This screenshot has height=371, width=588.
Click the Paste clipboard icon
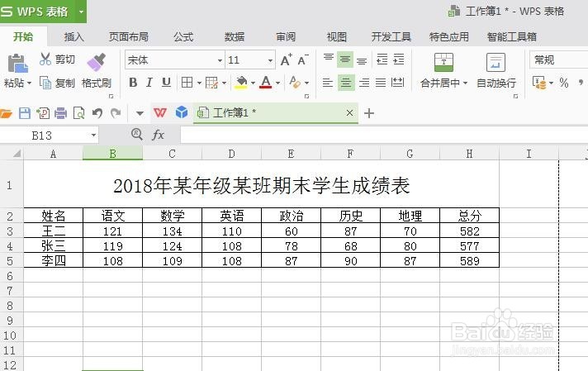(x=17, y=63)
